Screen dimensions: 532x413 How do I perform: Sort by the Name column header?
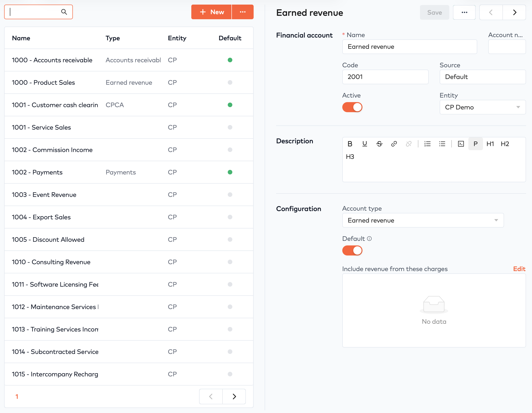21,38
